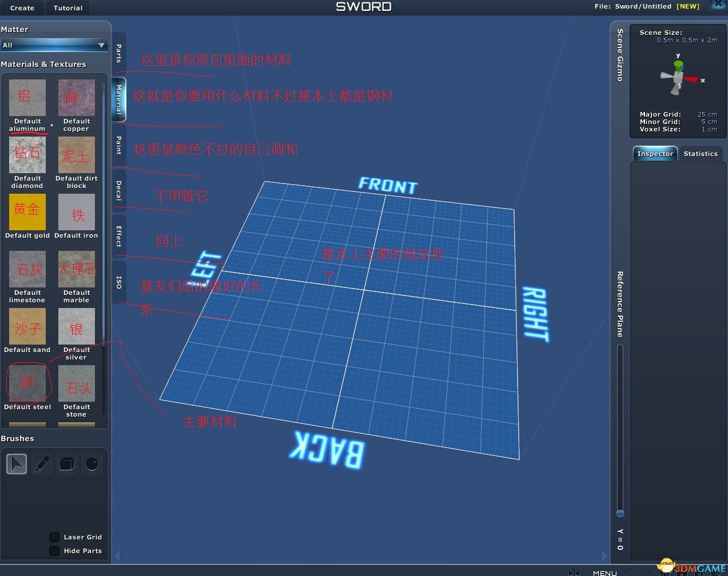Choose Default limestone material
The height and width of the screenshot is (576, 728).
point(27,269)
